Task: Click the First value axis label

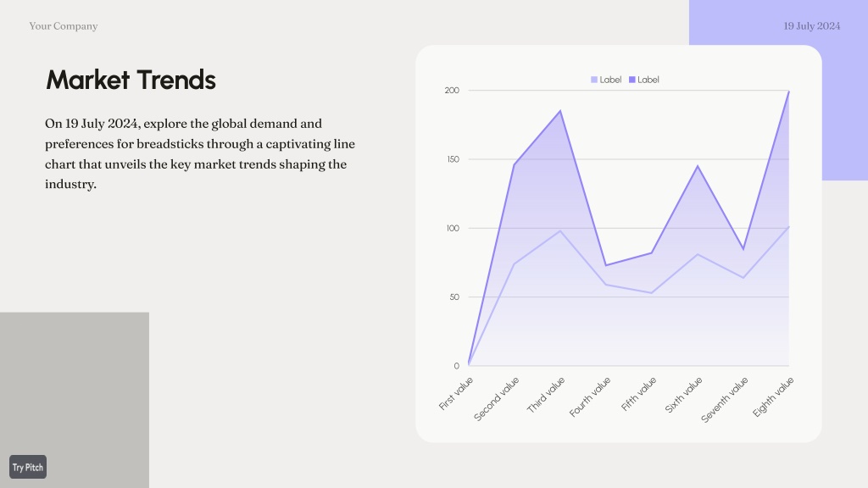Action: [456, 393]
